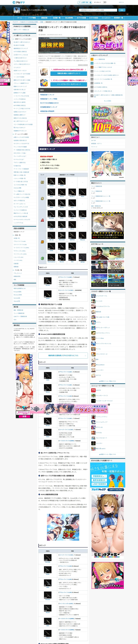Toggle the dark mode switch

click(105, 2)
